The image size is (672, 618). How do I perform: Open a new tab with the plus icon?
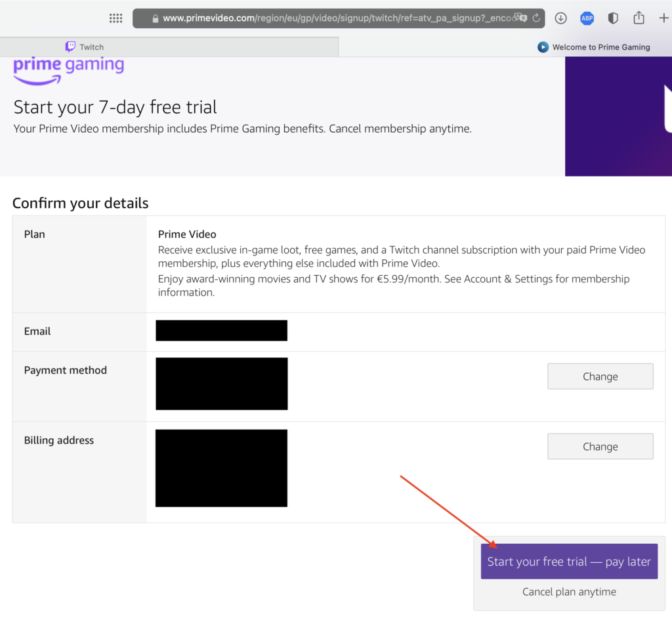click(663, 18)
